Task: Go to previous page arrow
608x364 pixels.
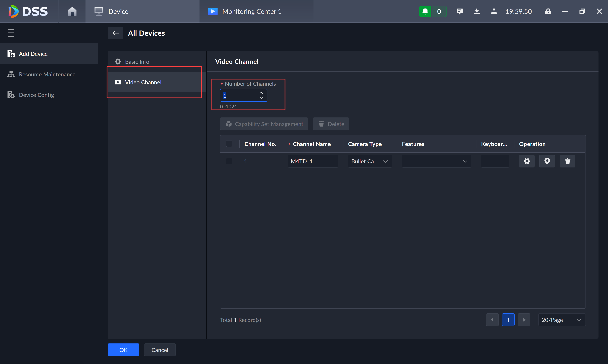Action: click(x=492, y=320)
